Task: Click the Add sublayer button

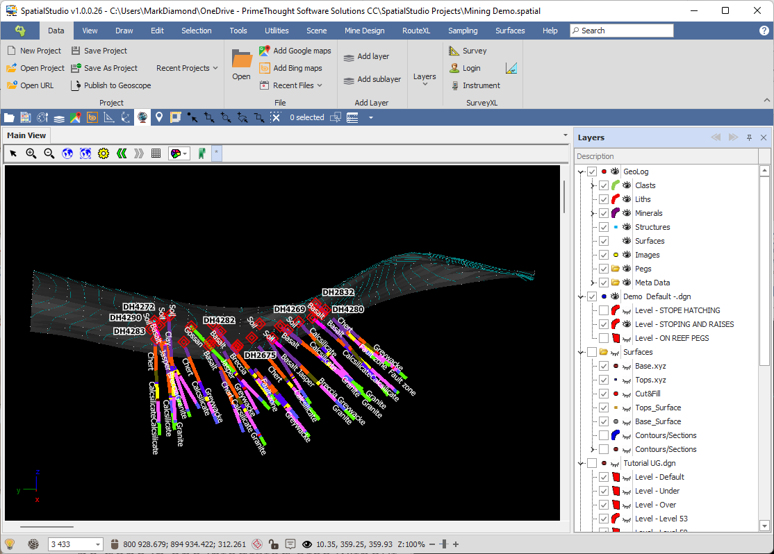Action: tap(372, 79)
